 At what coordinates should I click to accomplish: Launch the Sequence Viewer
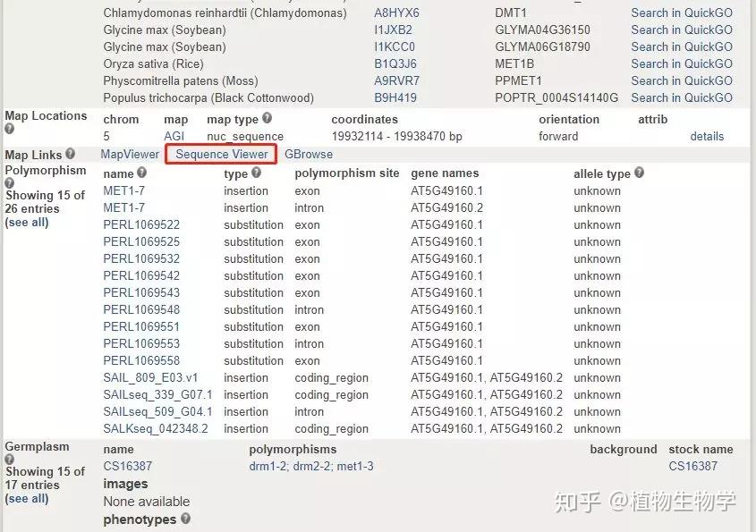point(220,154)
